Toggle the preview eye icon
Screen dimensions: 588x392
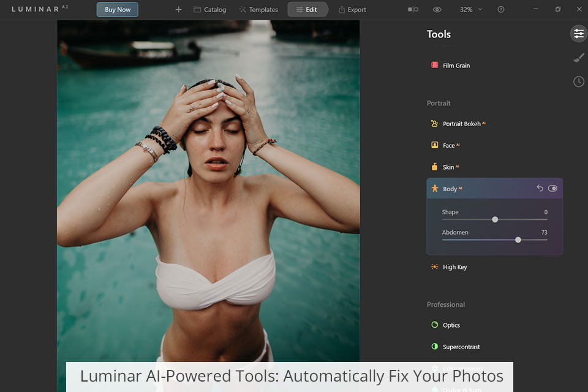(437, 10)
